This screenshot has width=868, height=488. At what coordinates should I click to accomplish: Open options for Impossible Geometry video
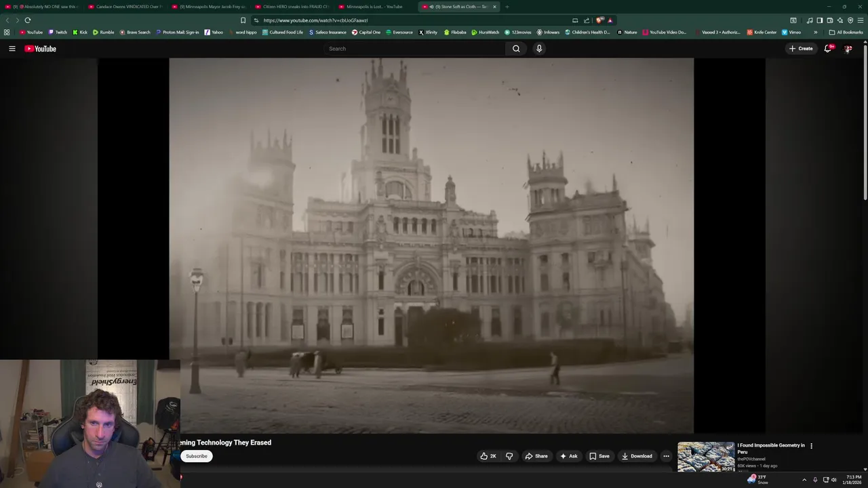point(811,446)
